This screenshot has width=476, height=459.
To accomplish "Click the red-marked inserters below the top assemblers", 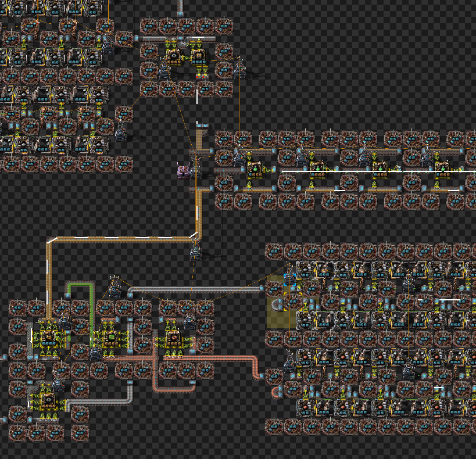I will (x=202, y=73).
